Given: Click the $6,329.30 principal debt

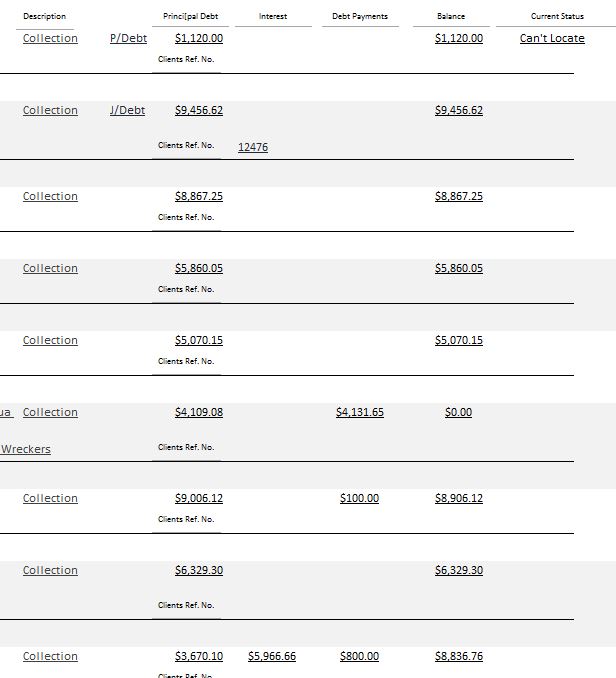Looking at the screenshot, I should [199, 570].
